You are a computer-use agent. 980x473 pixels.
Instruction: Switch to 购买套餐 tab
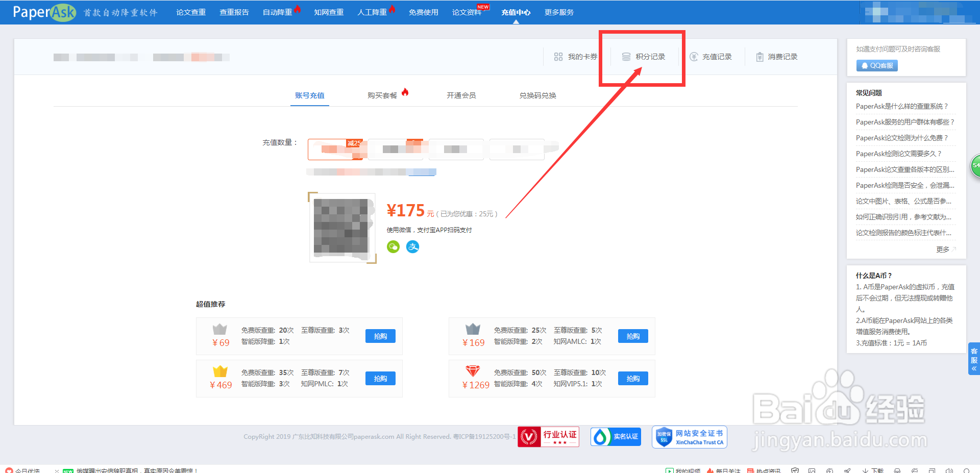pos(382,95)
